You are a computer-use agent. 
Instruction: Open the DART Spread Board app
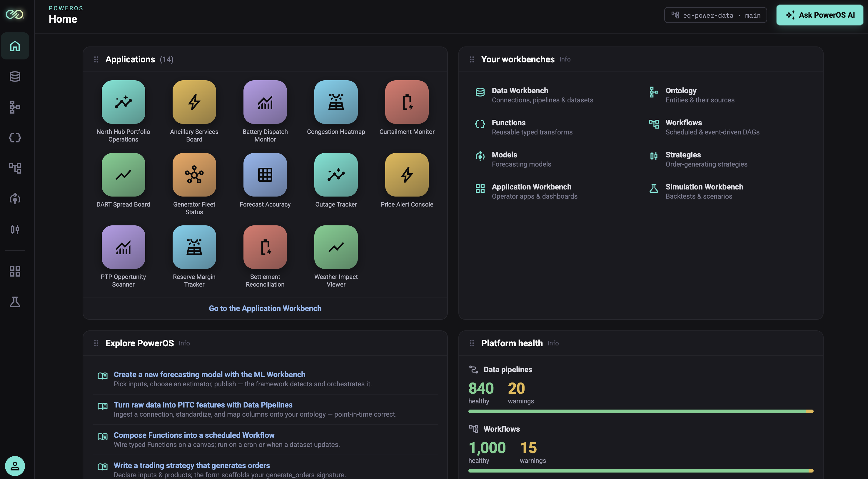123,174
